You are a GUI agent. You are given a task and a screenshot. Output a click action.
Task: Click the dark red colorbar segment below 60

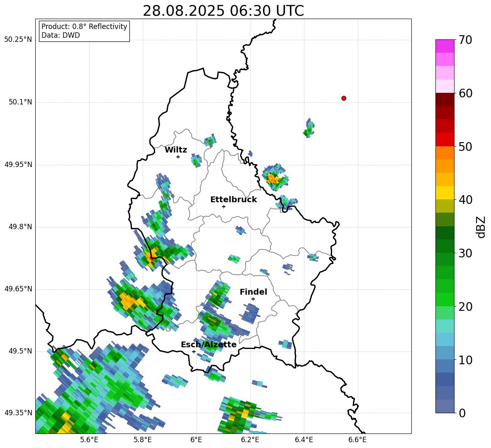tap(445, 99)
